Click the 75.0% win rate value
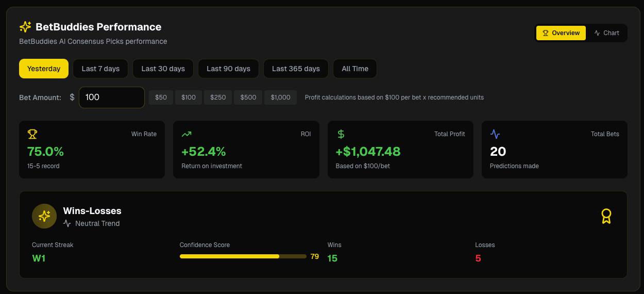Image resolution: width=644 pixels, height=294 pixels. pos(45,152)
